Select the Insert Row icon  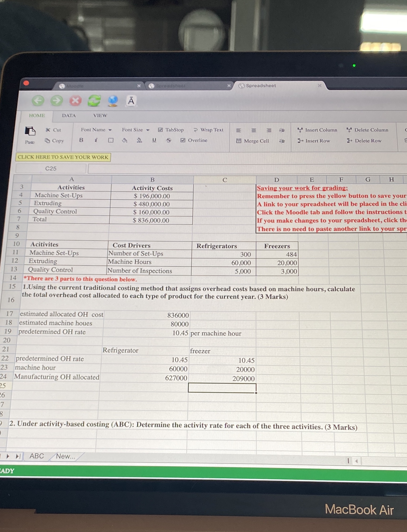point(300,141)
